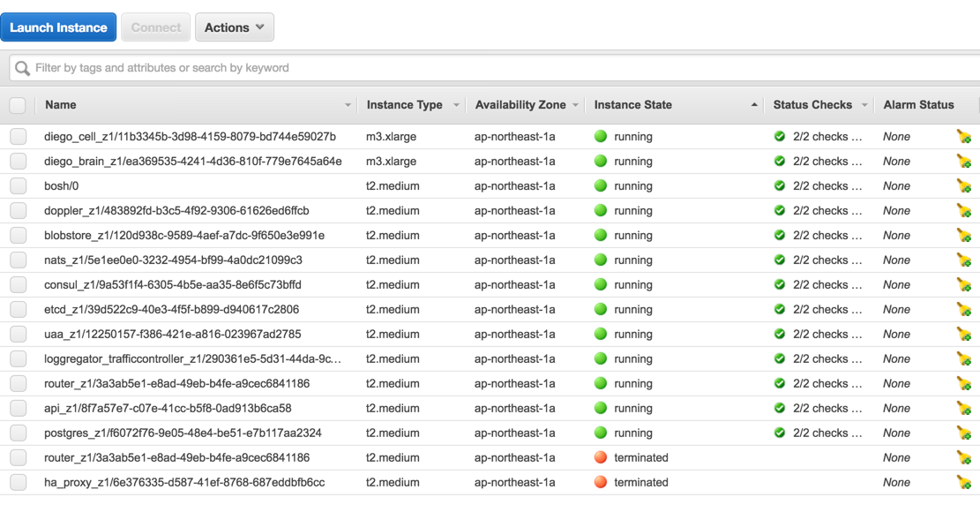Sort by the Status Checks header label
The image size is (980, 520).
(812, 105)
